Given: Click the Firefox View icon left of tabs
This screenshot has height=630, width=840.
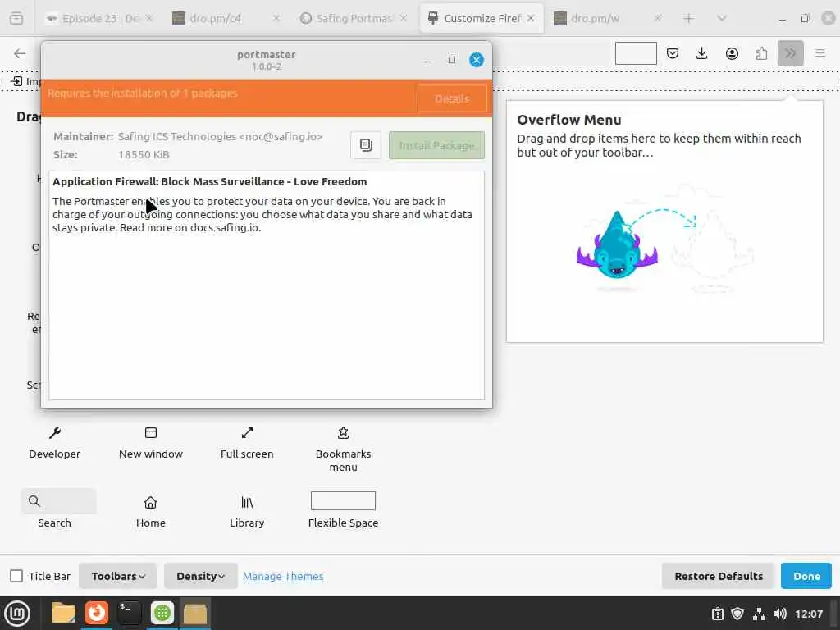Looking at the screenshot, I should coord(16,18).
